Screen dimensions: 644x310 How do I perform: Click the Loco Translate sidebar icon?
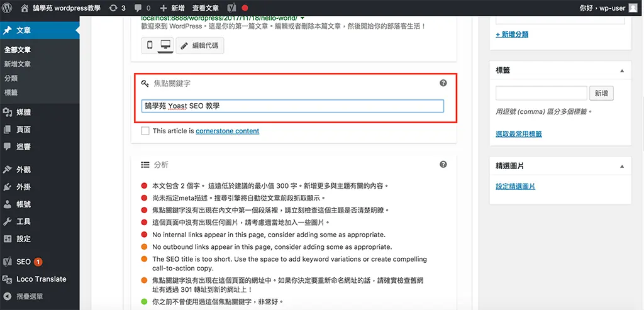point(7,279)
